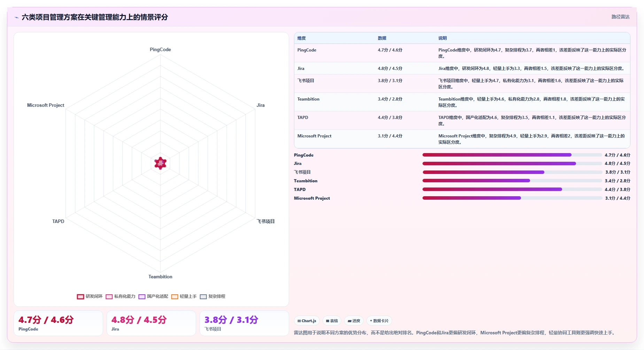Click the Teambition progress bar

click(x=512, y=181)
